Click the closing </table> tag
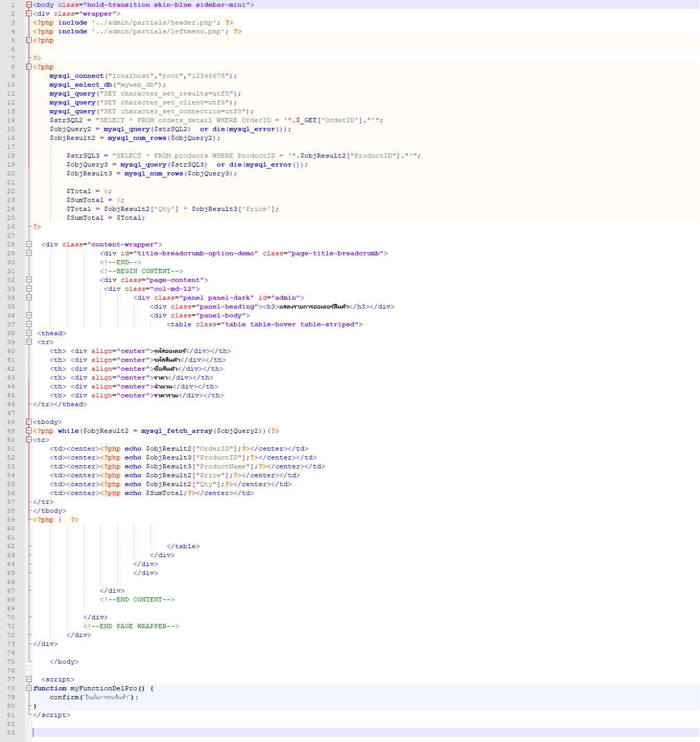The image size is (700, 742). pyautogui.click(x=183, y=546)
